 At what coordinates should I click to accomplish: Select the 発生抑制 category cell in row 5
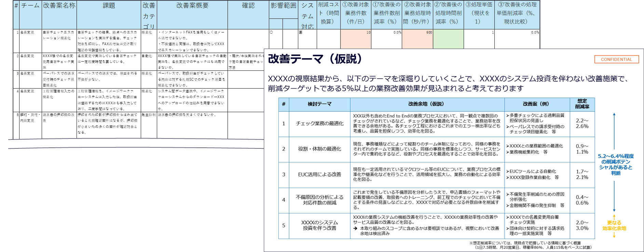(x=149, y=125)
